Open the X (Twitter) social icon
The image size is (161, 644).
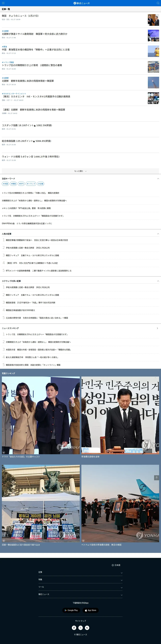(81, 627)
